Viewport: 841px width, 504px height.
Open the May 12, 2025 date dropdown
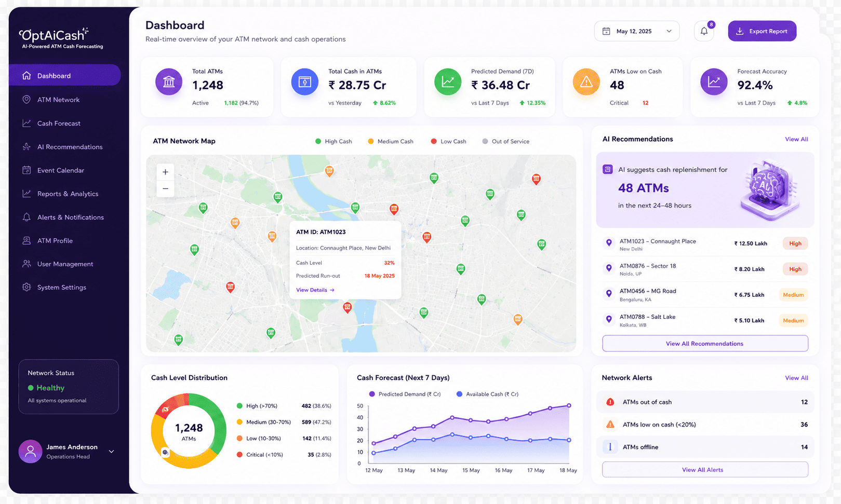coord(637,31)
